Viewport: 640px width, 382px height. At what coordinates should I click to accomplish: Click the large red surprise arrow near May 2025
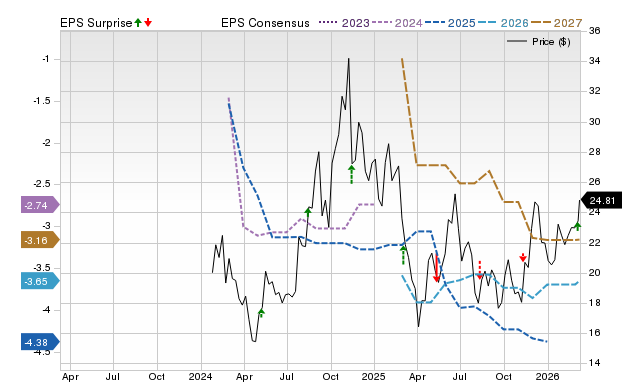click(436, 269)
